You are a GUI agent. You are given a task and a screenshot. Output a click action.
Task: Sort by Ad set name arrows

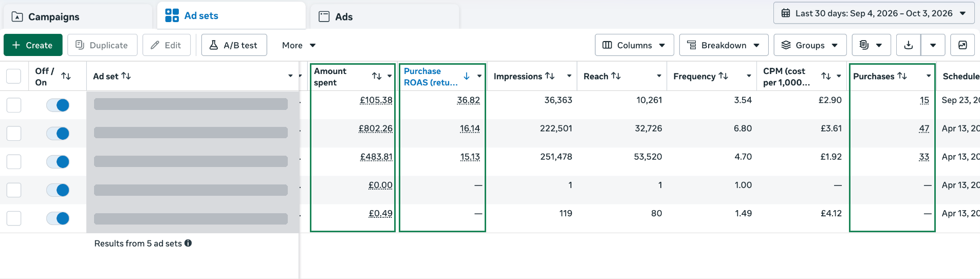click(126, 76)
